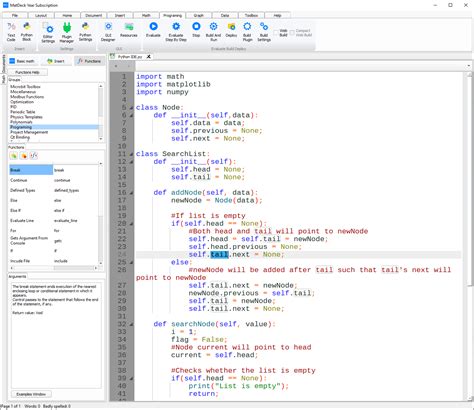Insert a Python Block

pyautogui.click(x=27, y=32)
